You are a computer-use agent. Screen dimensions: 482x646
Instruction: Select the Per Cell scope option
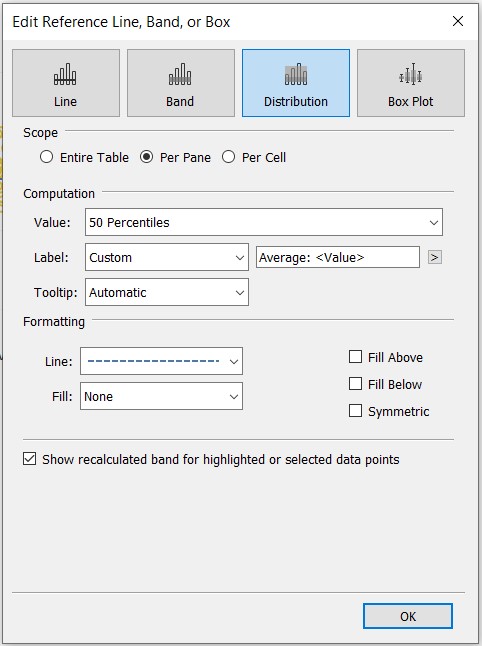[229, 157]
